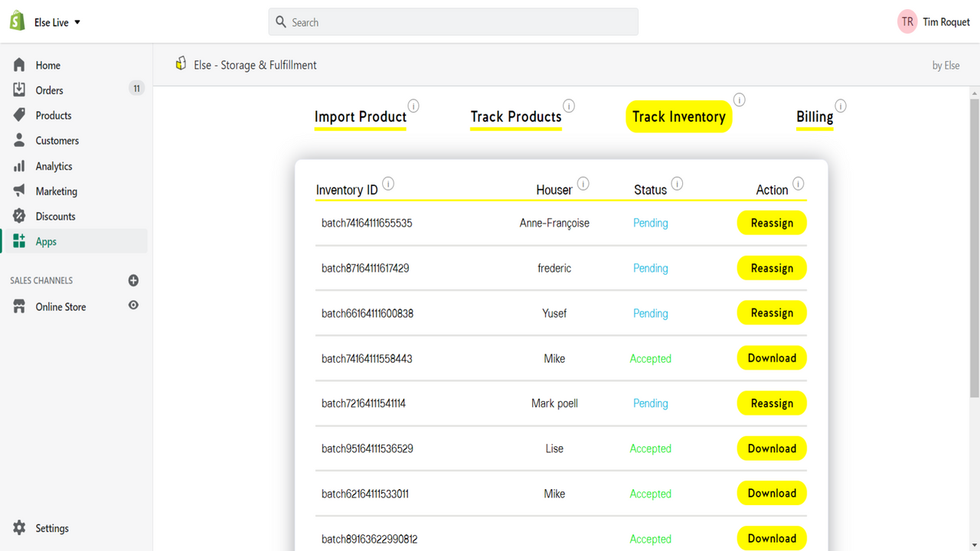Open the Tim Roquet account menu
The width and height of the screenshot is (980, 551).
(934, 21)
